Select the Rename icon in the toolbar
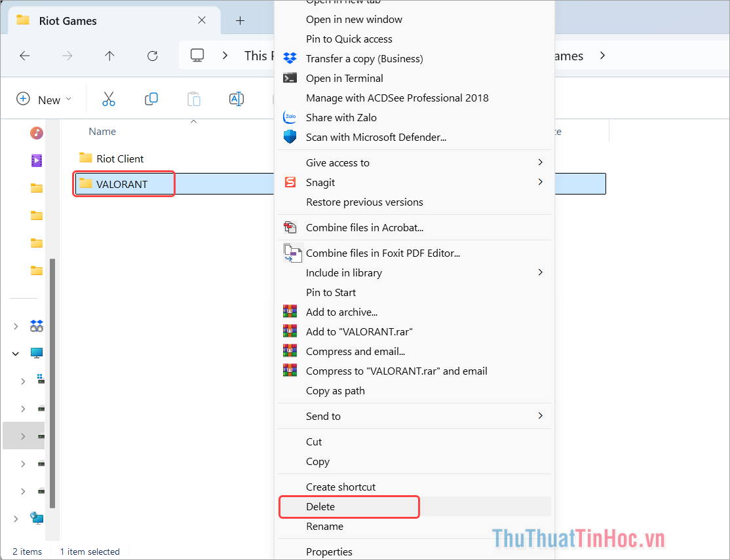730x560 pixels. coord(237,99)
